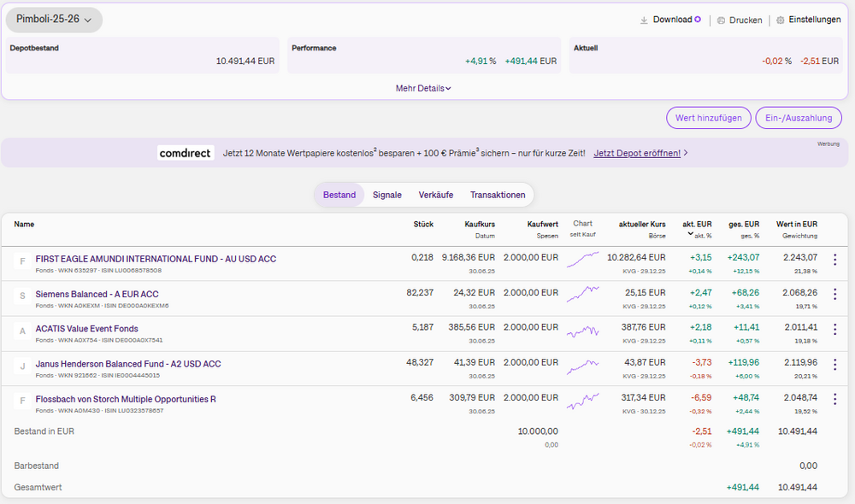Open Einstellungen via the gear icon
Viewport: 855px width, 504px height.
(x=780, y=20)
